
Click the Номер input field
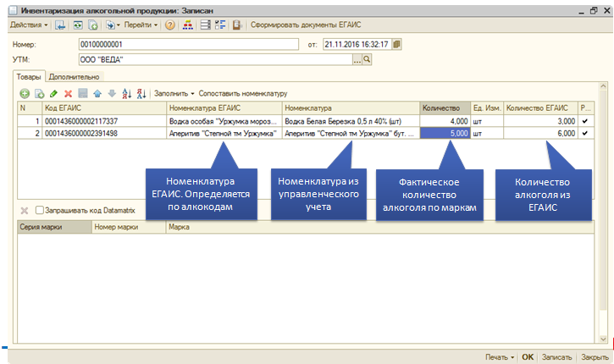point(189,44)
